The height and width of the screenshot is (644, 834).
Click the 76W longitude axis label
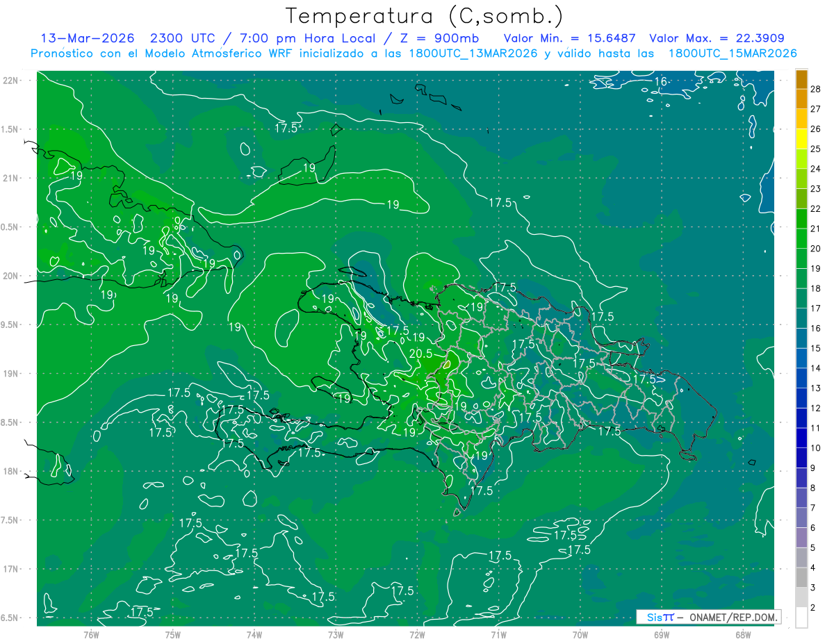coord(91,634)
